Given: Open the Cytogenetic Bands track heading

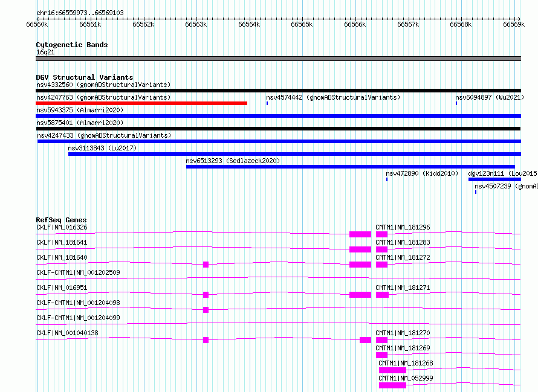Looking at the screenshot, I should (72, 45).
